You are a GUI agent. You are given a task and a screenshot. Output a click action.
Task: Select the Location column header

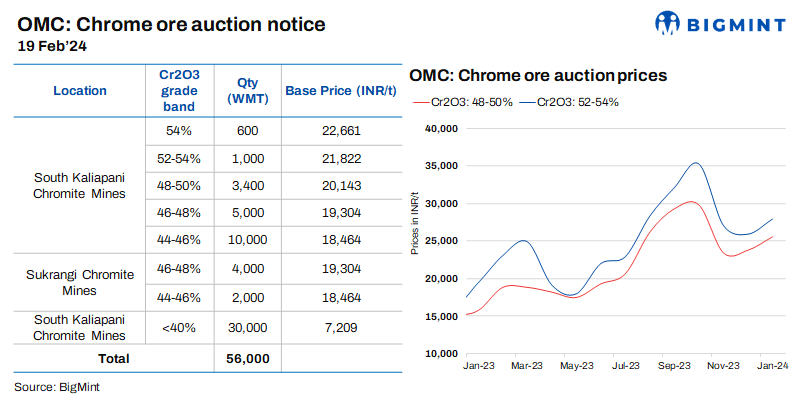[80, 90]
